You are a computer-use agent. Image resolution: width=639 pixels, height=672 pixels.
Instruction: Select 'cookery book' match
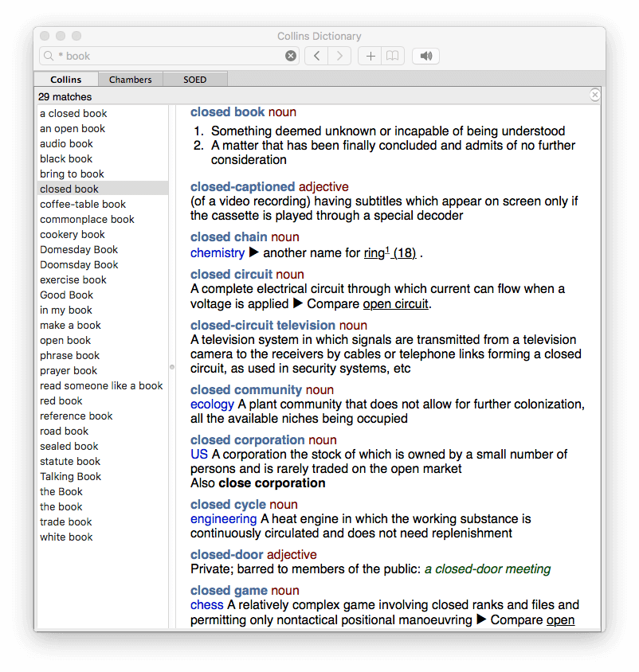(103, 234)
